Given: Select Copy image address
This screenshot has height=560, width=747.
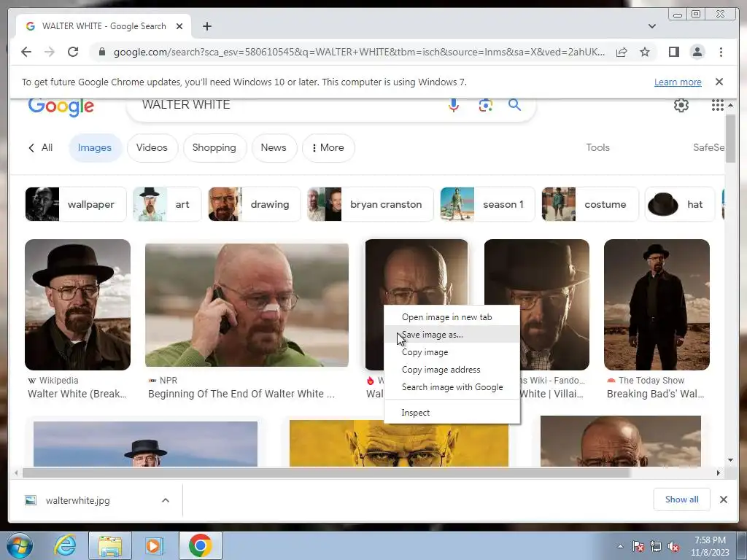Looking at the screenshot, I should tap(452, 370).
